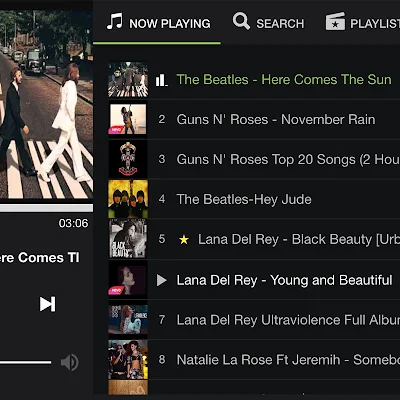
Task: Click the Search magnifying glass icon
Action: pyautogui.click(x=241, y=21)
